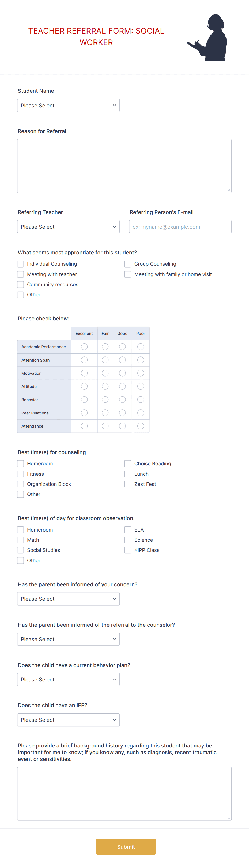Open the Student Name dropdown
This screenshot has height=868, width=249.
click(68, 105)
